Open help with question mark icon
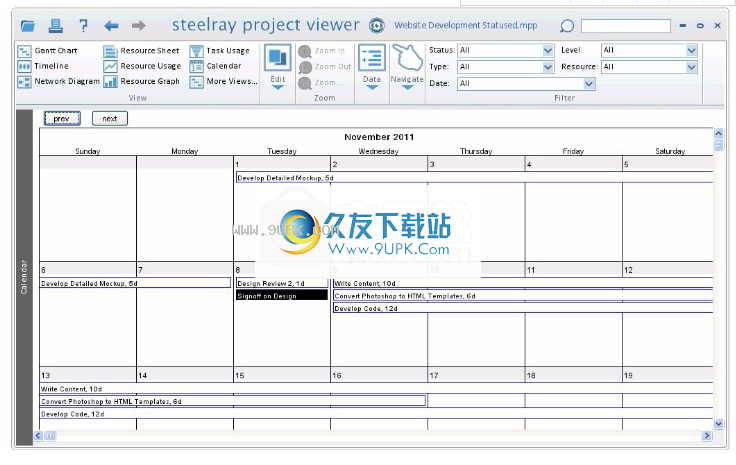The height and width of the screenshot is (465, 736). coord(83,25)
